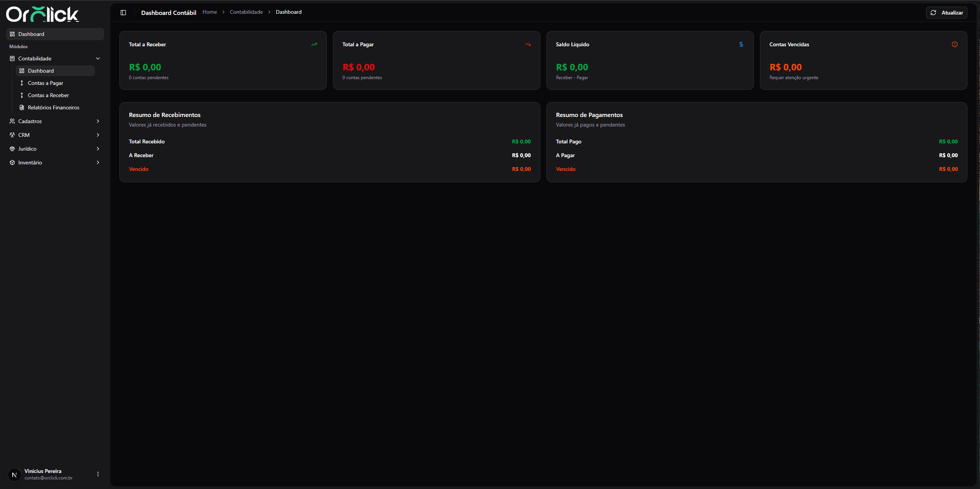This screenshot has height=489, width=980.
Task: Click the Módulos section label
Action: (18, 46)
